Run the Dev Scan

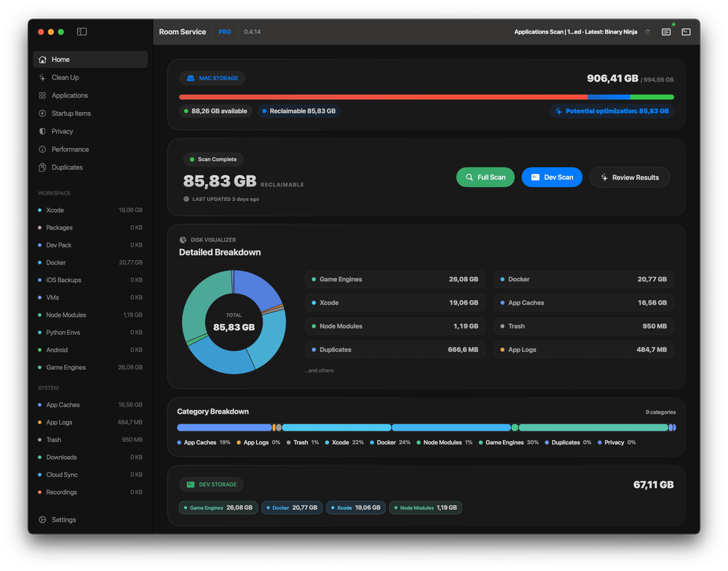pos(552,177)
